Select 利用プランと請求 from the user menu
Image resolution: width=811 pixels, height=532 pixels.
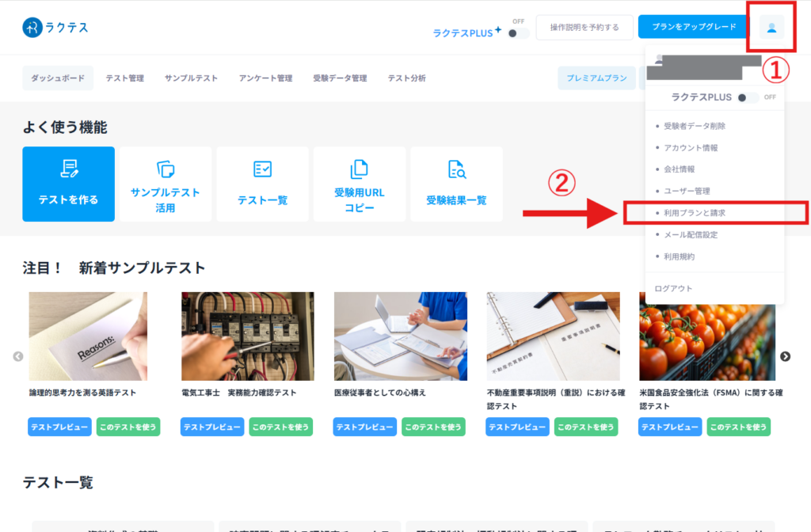695,213
